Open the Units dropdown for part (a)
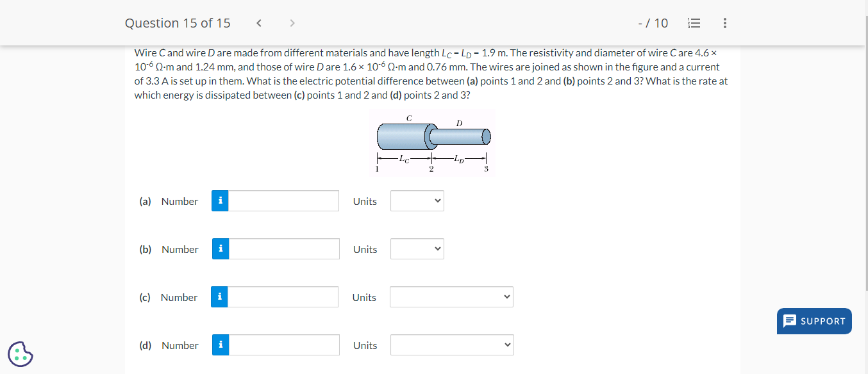 click(417, 200)
